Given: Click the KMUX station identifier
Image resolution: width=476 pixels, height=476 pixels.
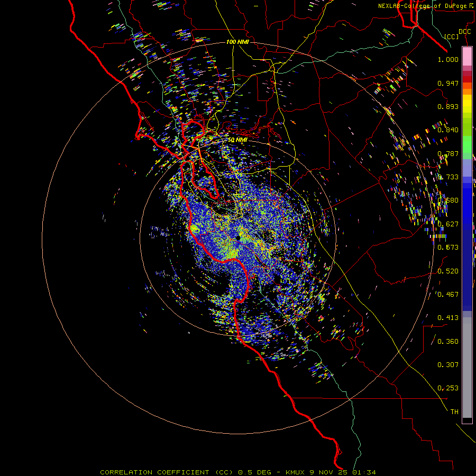Looking at the screenshot, I should coord(295,472).
